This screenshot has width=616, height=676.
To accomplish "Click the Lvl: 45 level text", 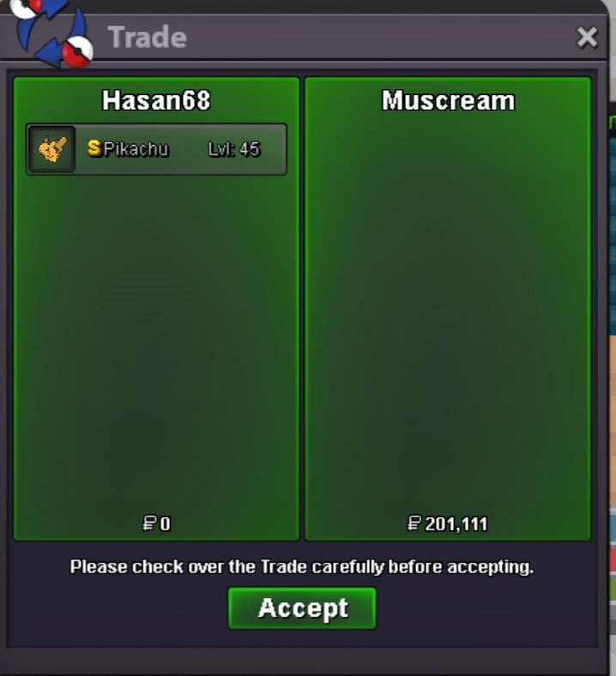I will (x=234, y=149).
